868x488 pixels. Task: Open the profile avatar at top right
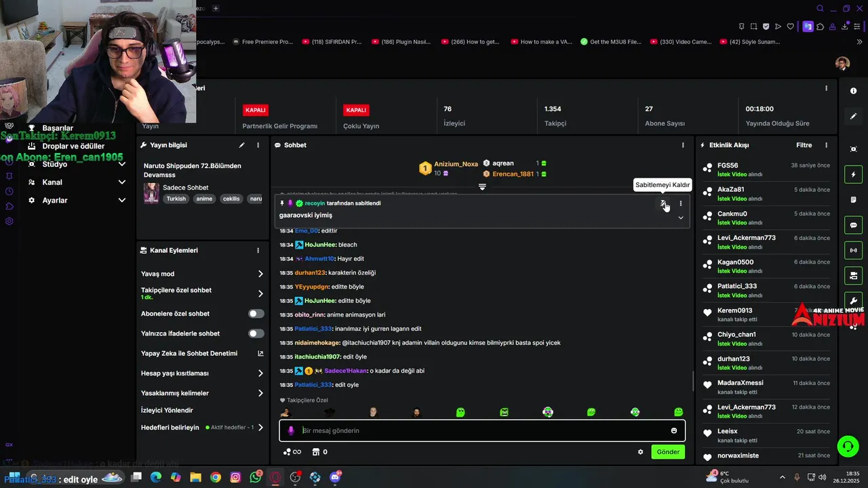(x=842, y=64)
